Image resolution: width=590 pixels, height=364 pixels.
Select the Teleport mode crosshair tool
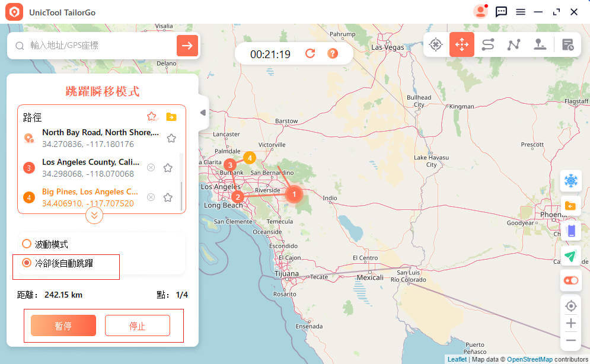click(436, 44)
